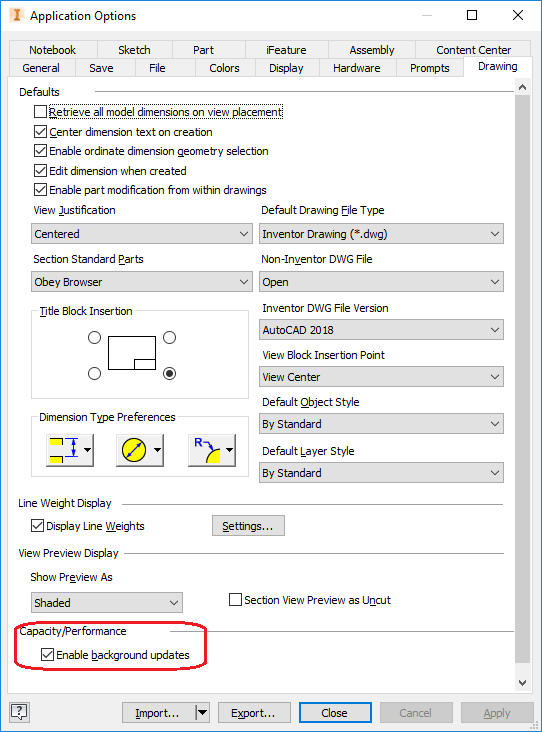Click the Cancel button
The height and width of the screenshot is (732, 542).
click(416, 712)
